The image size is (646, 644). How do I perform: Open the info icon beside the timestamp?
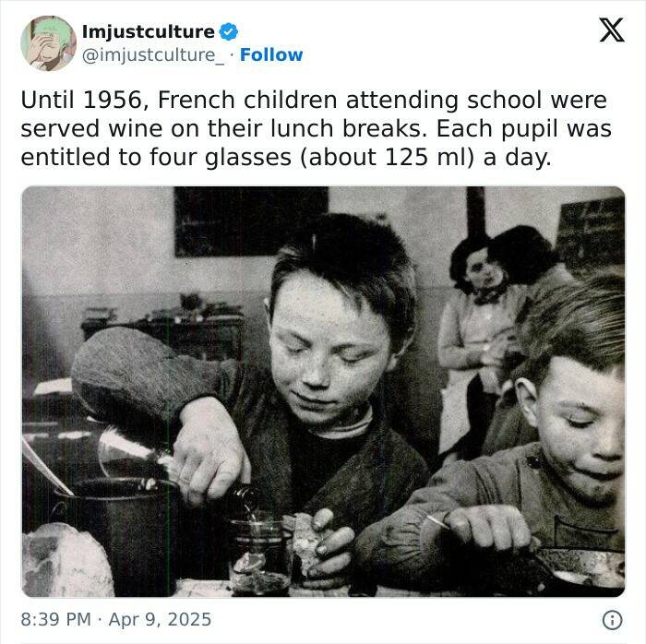tap(613, 620)
